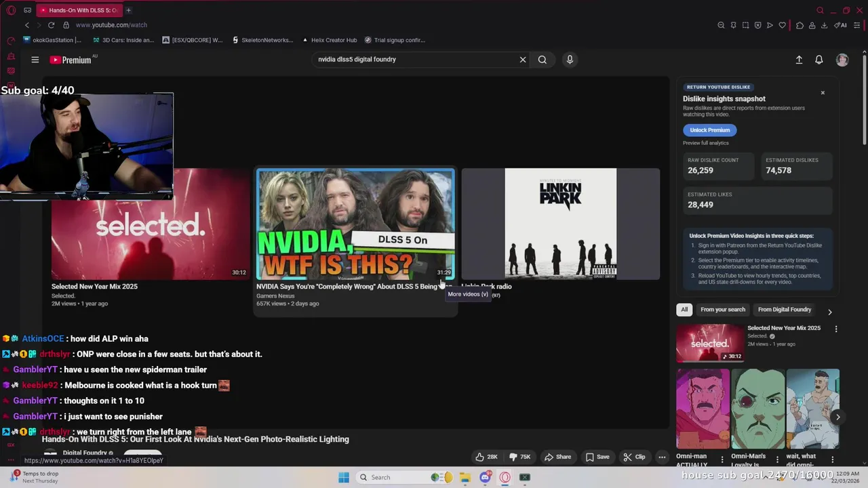
Task: Like the video with 28K likes
Action: tap(487, 457)
